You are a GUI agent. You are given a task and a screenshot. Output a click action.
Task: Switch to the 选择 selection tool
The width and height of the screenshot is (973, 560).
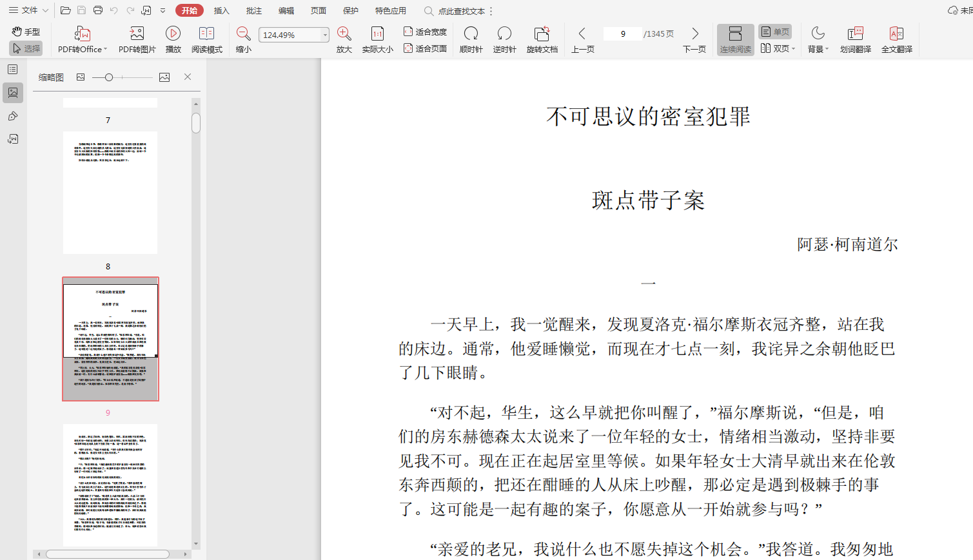point(26,48)
